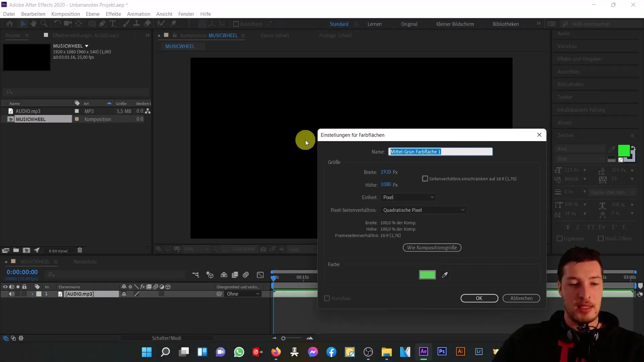
Task: Click the timeline zoom slider handle
Action: tap(283, 339)
